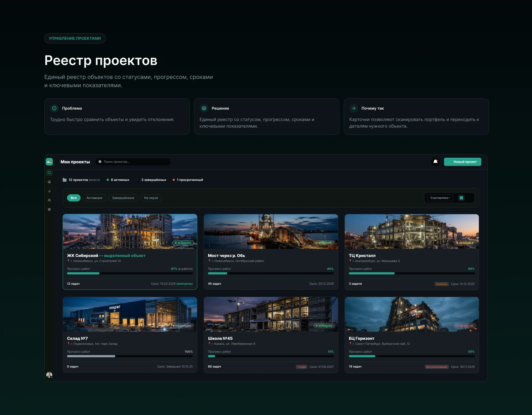Image resolution: width=532 pixels, height=415 pixels.
Task: Open the Мост через р. Обь photo
Action: pos(271,231)
